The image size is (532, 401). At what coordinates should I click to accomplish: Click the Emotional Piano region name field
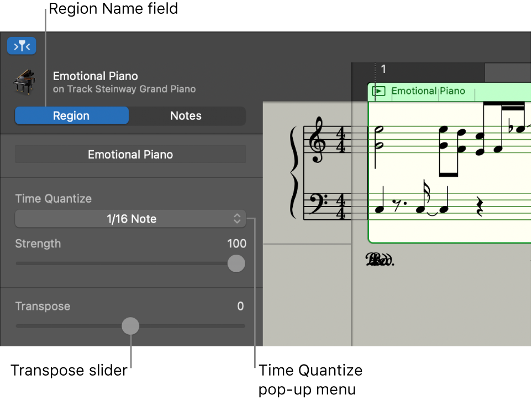click(130, 154)
